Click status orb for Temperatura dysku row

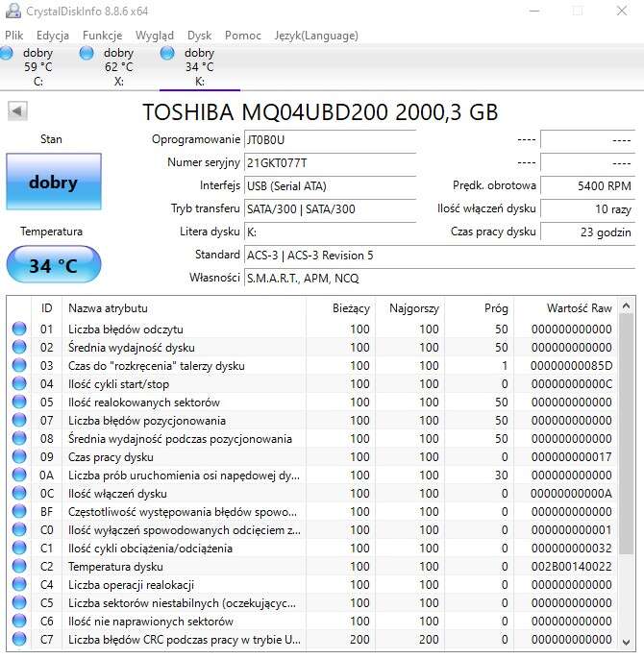click(19, 567)
